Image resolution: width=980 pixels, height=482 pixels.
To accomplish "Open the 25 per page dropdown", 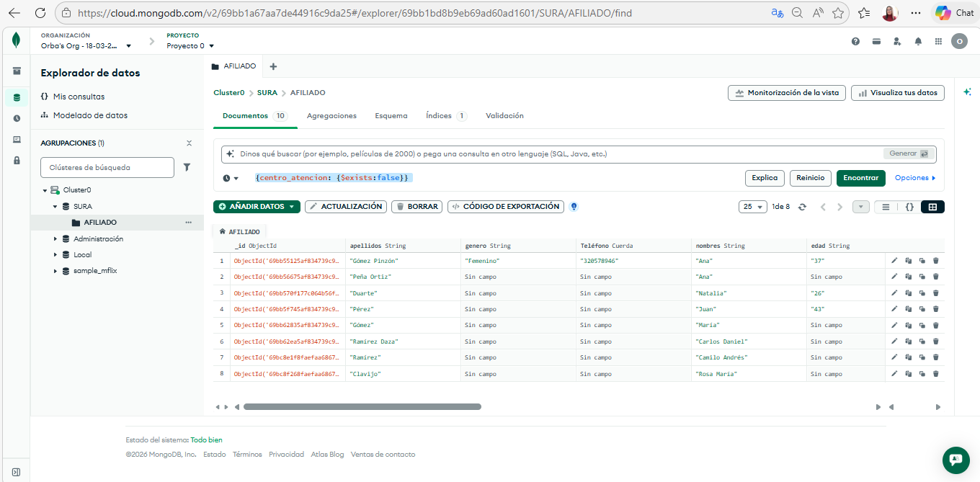I will tap(752, 207).
